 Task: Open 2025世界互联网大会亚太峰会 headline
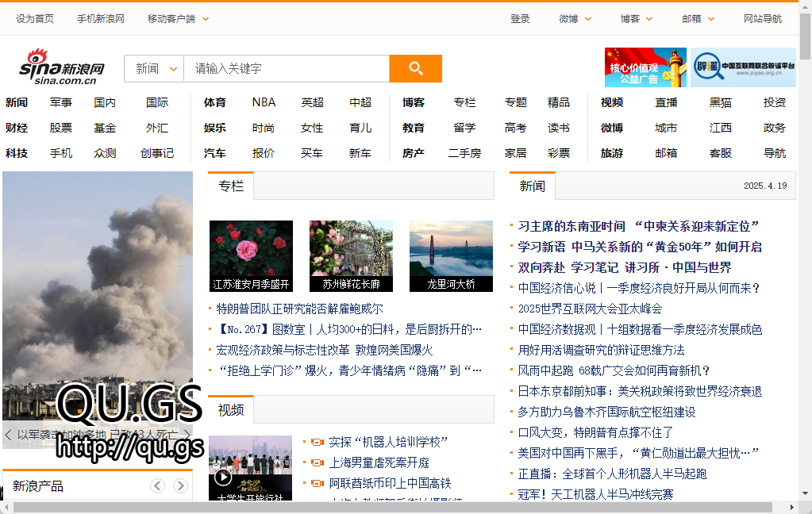(x=590, y=309)
